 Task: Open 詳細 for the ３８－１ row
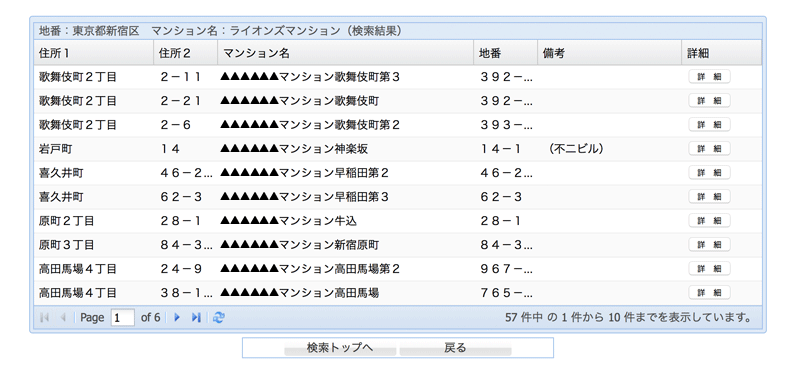click(x=709, y=292)
